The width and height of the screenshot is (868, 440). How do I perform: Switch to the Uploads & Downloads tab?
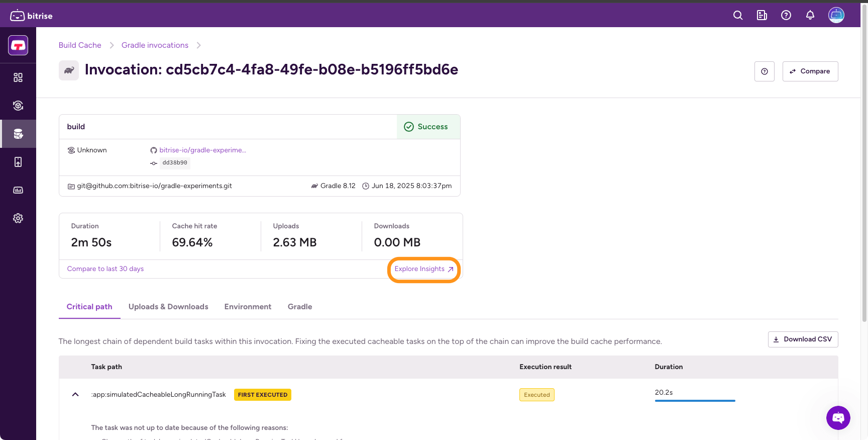tap(168, 307)
